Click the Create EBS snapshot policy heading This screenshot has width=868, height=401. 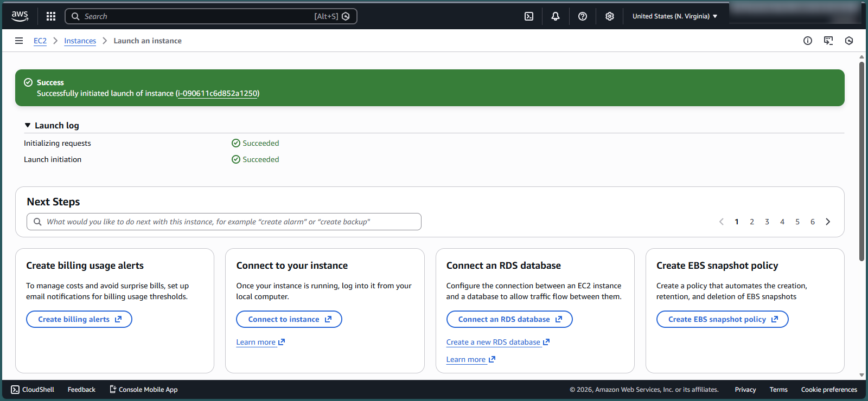[x=717, y=266]
